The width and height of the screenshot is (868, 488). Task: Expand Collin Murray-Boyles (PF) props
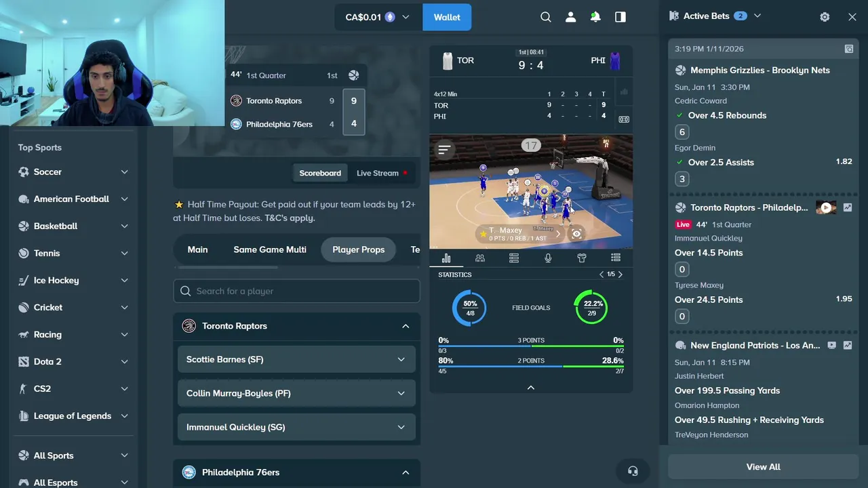[x=296, y=393]
